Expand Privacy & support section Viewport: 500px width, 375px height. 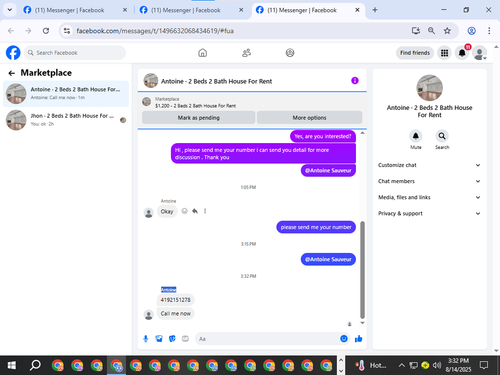click(x=429, y=213)
